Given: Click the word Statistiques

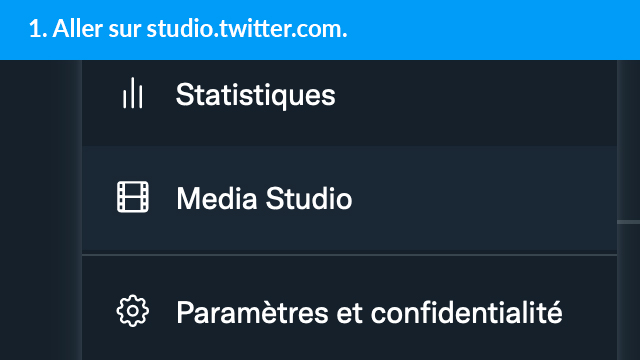Looking at the screenshot, I should tap(256, 96).
